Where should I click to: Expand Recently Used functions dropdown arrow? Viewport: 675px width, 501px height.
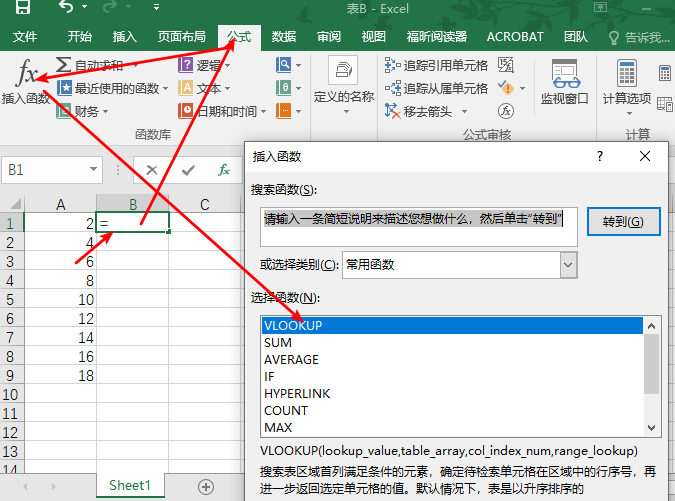(165, 89)
